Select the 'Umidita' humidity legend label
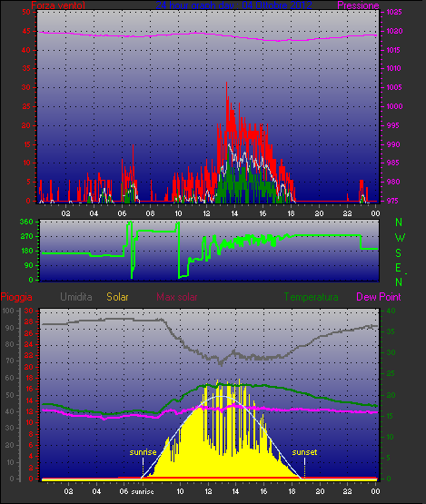This screenshot has width=426, height=504. point(76,297)
